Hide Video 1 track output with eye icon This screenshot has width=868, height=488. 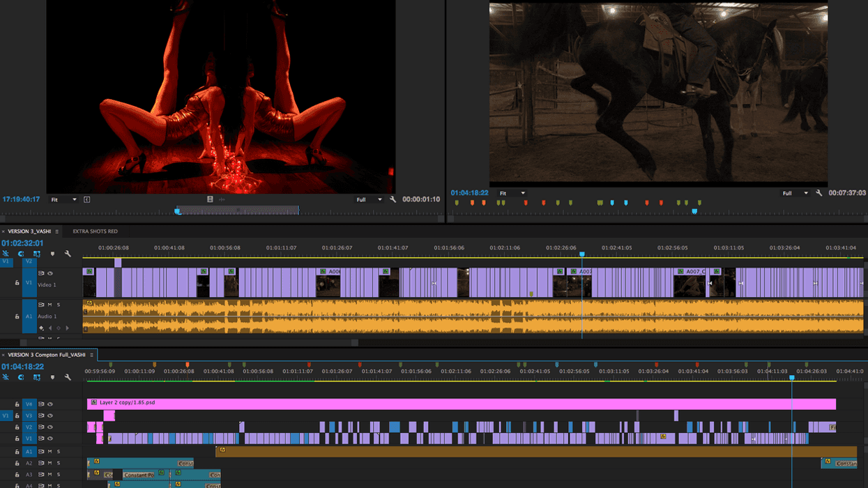pos(50,273)
